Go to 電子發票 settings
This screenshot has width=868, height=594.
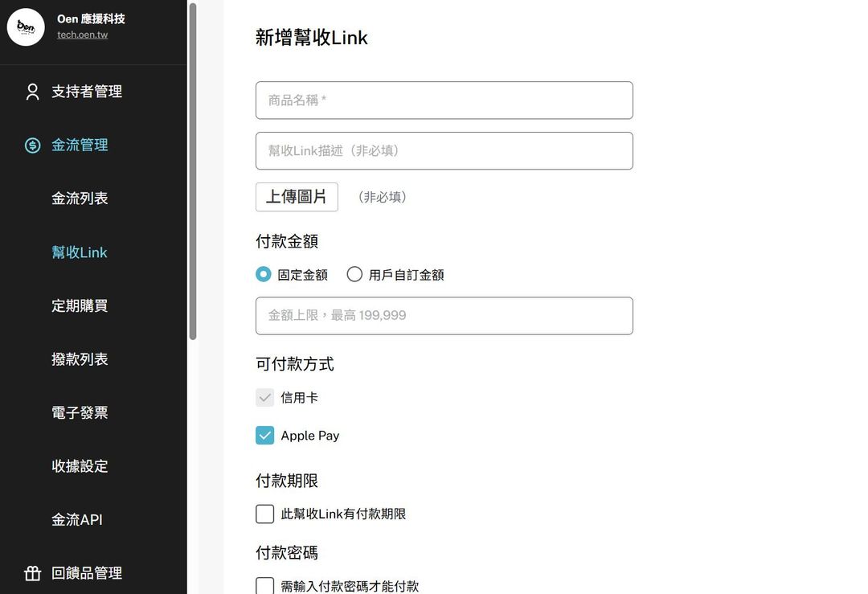click(80, 412)
